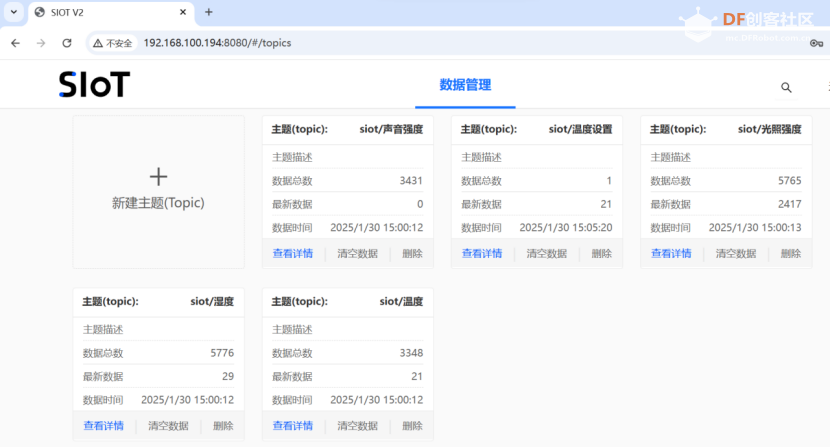Image resolution: width=831 pixels, height=447 pixels.
Task: Clear data for siot/声音强度 topic
Action: [x=358, y=253]
